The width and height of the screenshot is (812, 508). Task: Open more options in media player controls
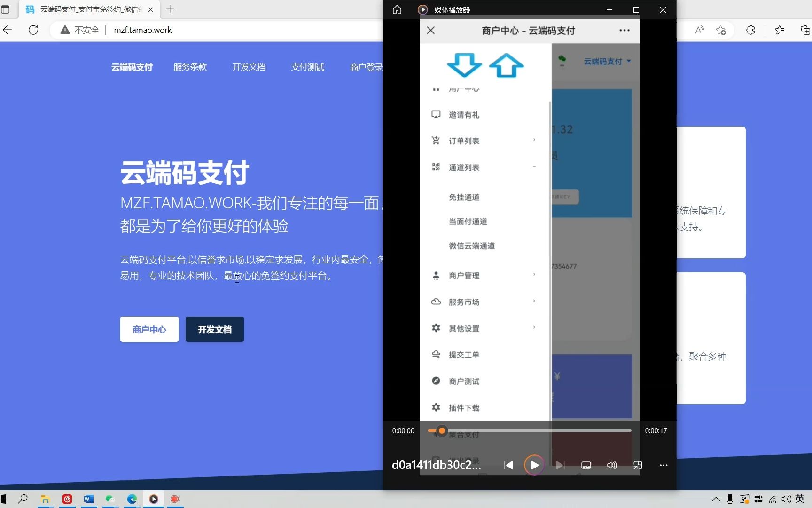664,465
